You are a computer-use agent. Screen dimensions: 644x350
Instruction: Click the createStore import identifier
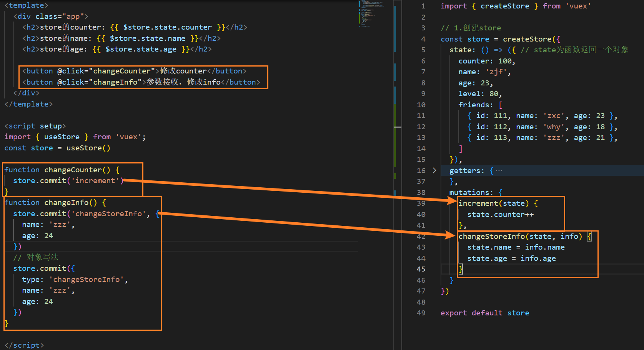coord(505,6)
